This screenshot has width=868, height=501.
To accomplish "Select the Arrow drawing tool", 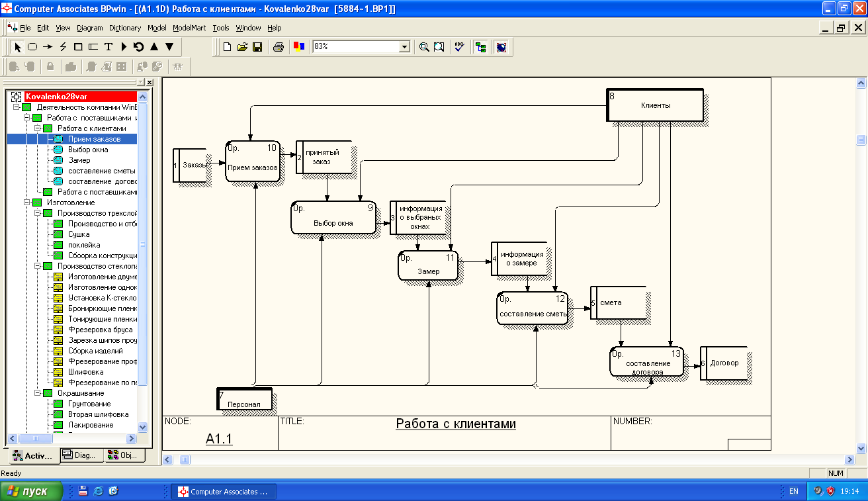I will tap(48, 47).
